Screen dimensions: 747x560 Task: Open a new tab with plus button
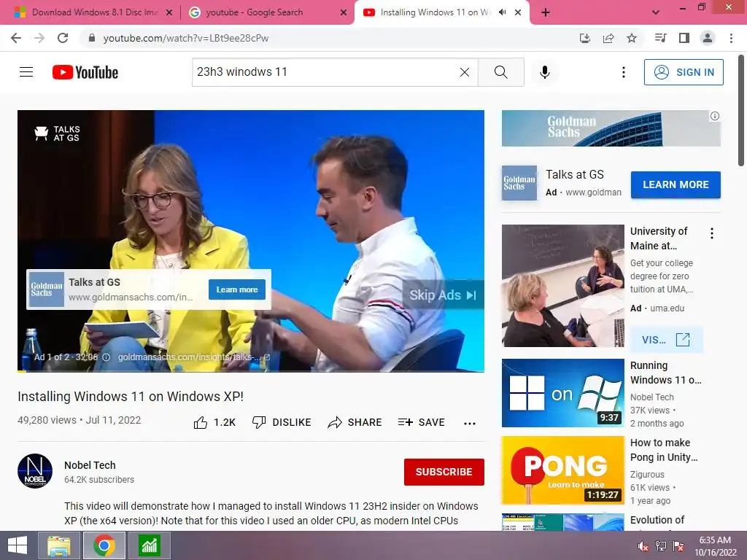546,13
